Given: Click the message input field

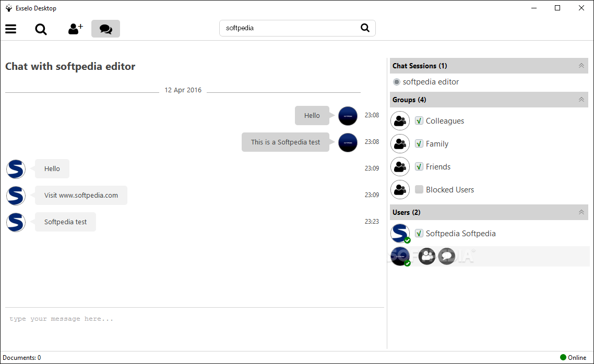Looking at the screenshot, I should [x=195, y=327].
